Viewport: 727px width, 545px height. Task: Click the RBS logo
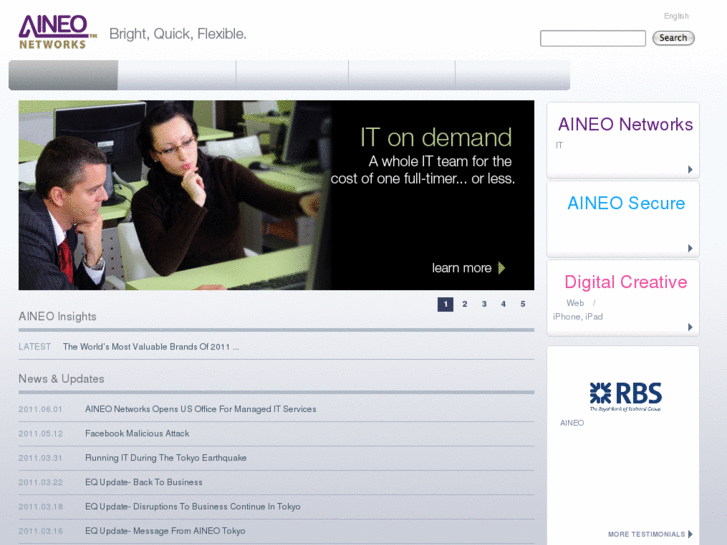[625, 397]
